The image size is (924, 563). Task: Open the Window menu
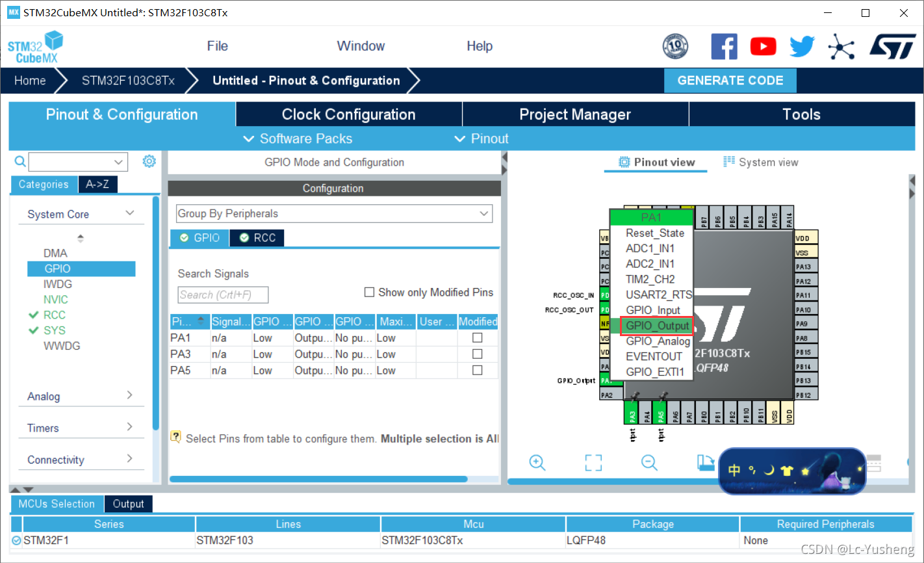[361, 46]
